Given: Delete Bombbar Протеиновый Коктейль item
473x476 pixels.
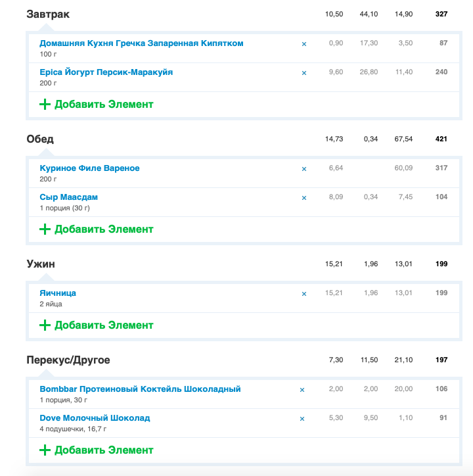Looking at the screenshot, I should [x=302, y=389].
